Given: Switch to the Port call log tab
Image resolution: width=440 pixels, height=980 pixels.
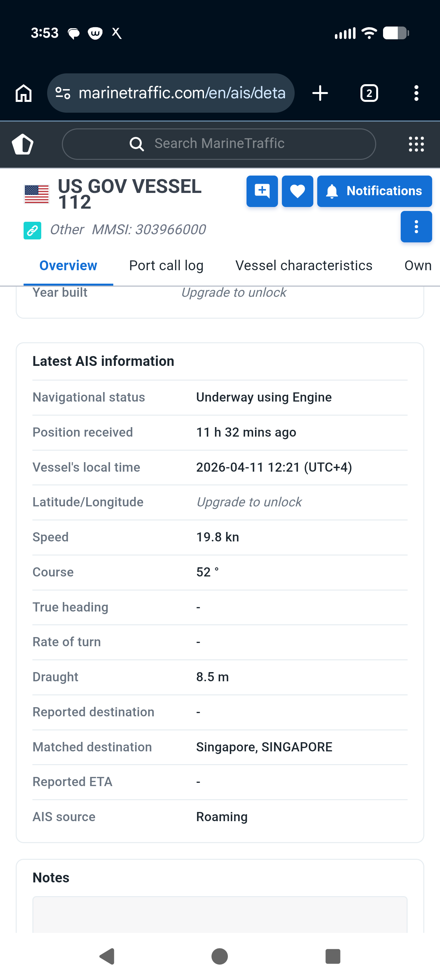Looking at the screenshot, I should click(166, 266).
